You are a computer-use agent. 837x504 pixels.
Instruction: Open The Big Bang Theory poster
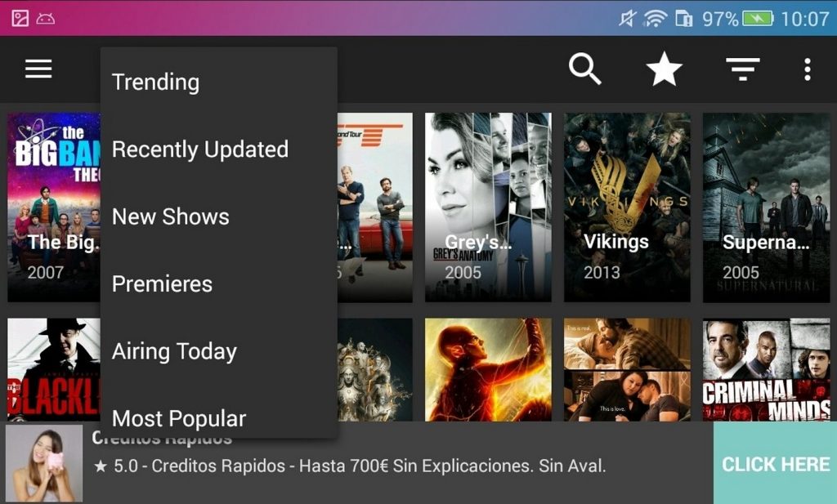pyautogui.click(x=54, y=207)
